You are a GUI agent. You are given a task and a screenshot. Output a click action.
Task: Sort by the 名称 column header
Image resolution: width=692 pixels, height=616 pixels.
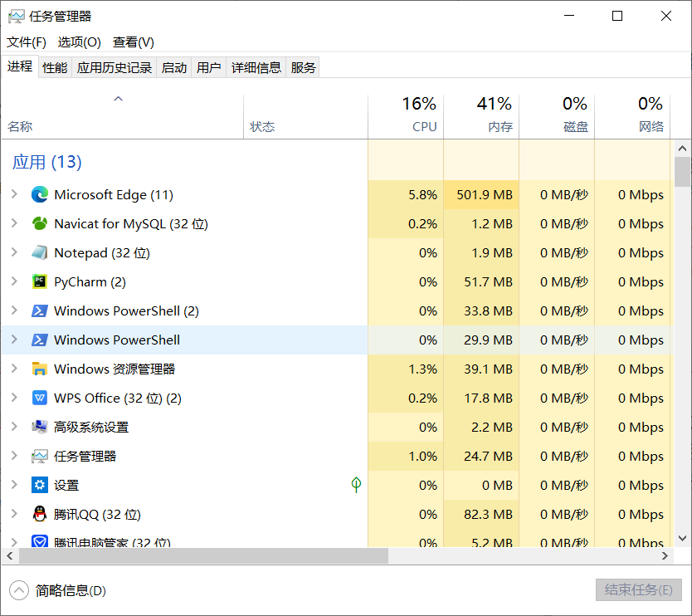click(122, 116)
